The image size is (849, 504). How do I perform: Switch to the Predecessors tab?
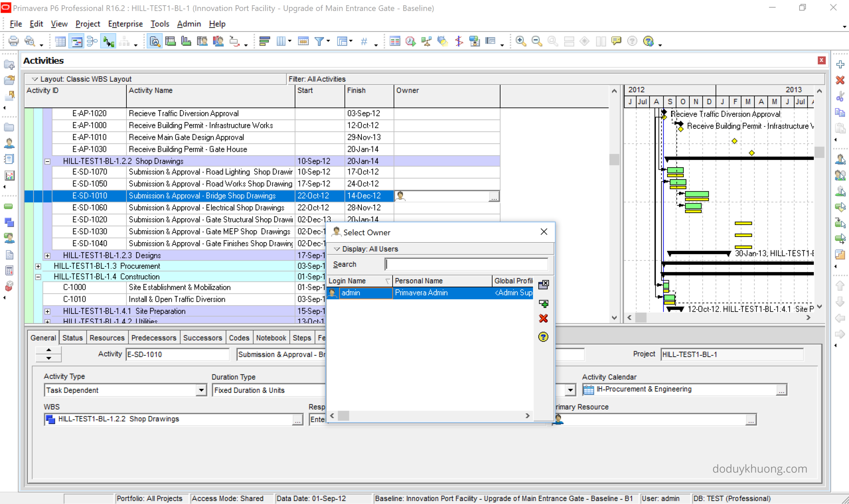pos(154,338)
